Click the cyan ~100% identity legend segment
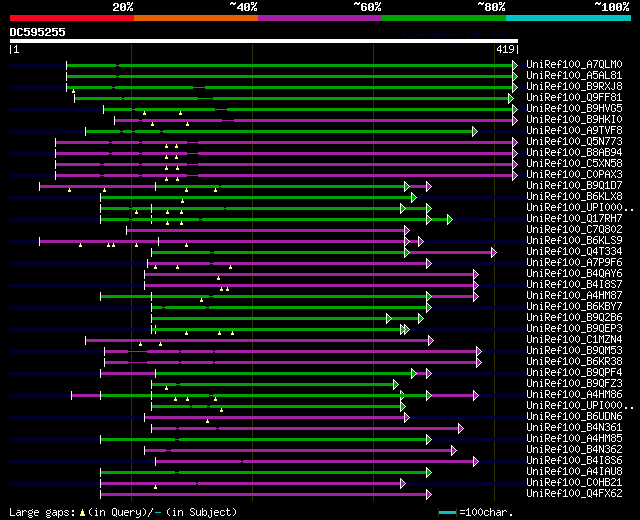This screenshot has width=640, height=520. tap(569, 18)
